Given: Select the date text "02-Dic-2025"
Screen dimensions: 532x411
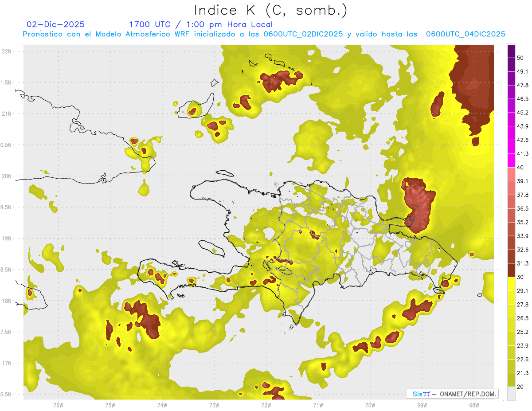Looking at the screenshot, I should coord(55,24).
